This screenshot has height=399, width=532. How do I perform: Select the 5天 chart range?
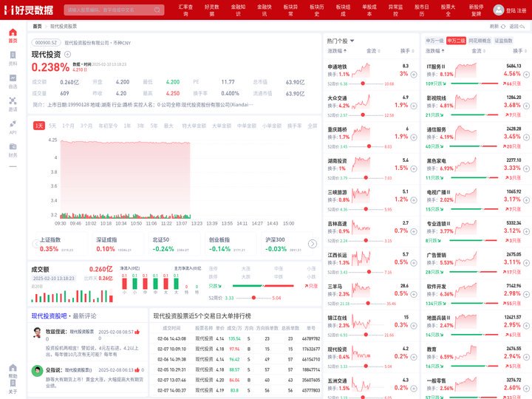52,126
